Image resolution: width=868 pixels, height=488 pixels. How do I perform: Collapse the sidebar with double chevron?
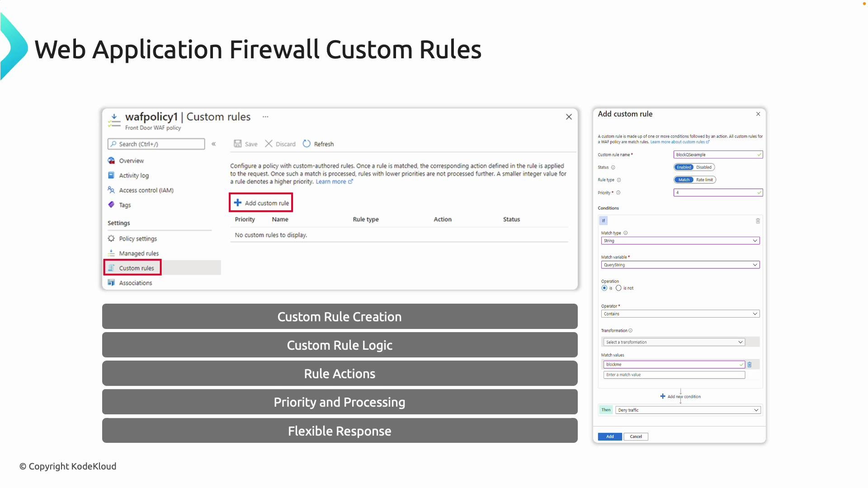(x=214, y=144)
